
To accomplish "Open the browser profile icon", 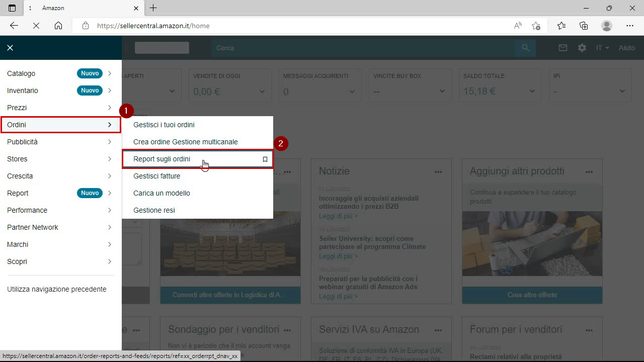I will pos(607,26).
